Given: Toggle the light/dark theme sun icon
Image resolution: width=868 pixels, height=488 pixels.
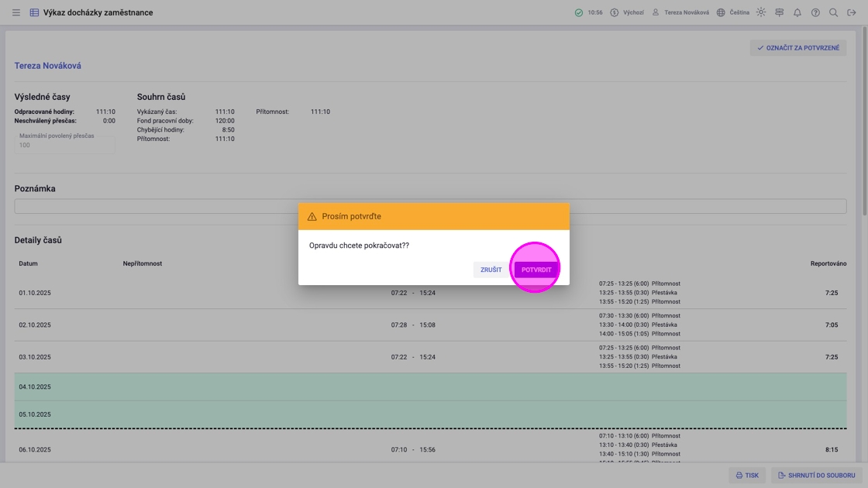Looking at the screenshot, I should pos(761,12).
